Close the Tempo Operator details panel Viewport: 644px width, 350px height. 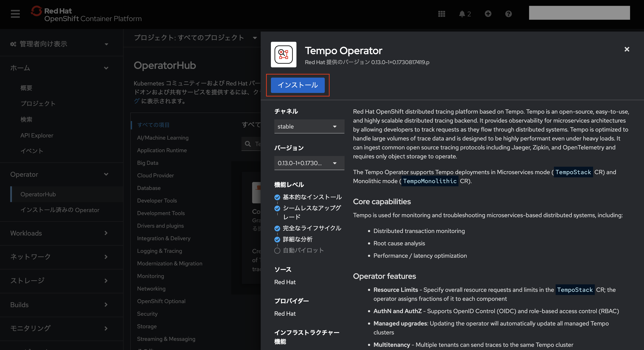coord(627,49)
